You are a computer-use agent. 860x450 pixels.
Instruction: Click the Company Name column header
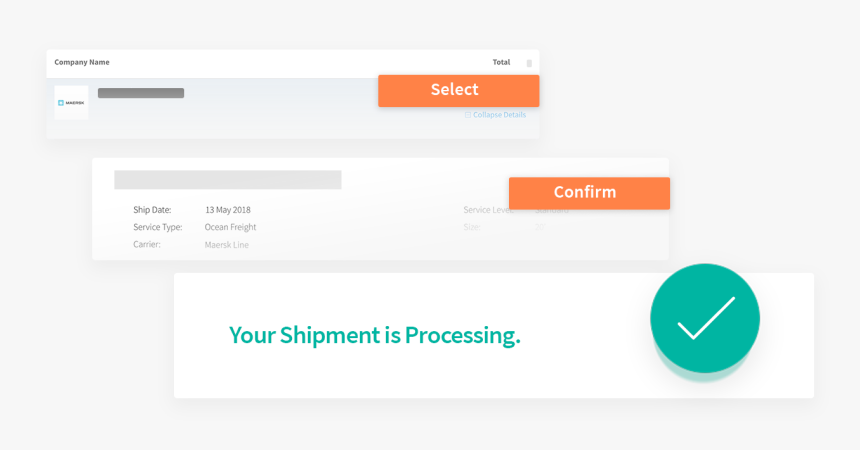(x=82, y=62)
